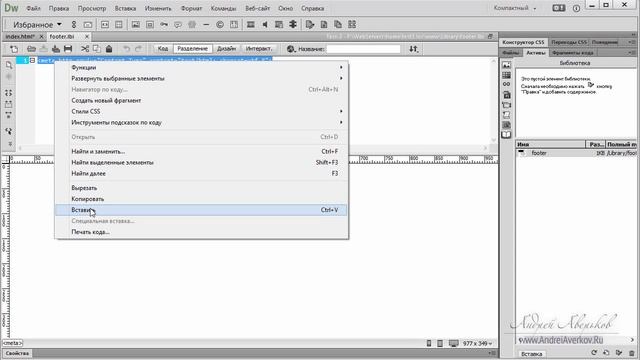Click the New document icon

[14, 49]
